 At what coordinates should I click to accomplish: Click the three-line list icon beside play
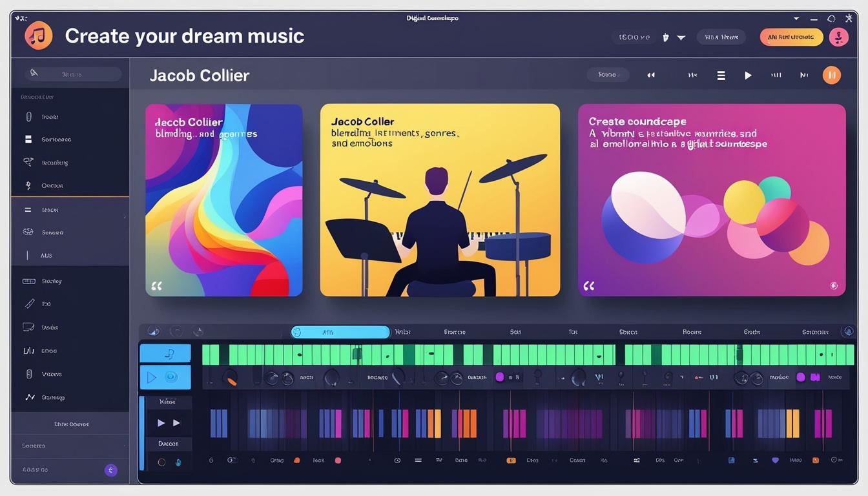pyautogui.click(x=721, y=75)
